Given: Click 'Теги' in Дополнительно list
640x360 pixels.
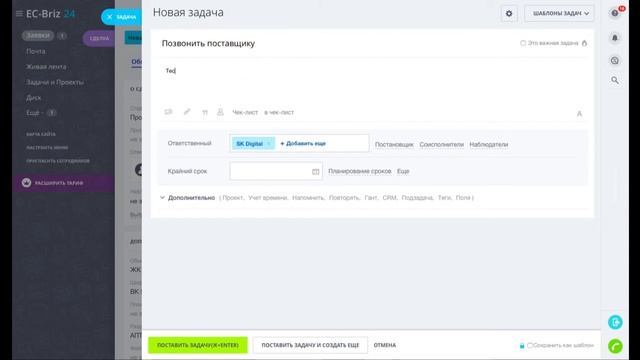Looking at the screenshot, I should (x=444, y=198).
